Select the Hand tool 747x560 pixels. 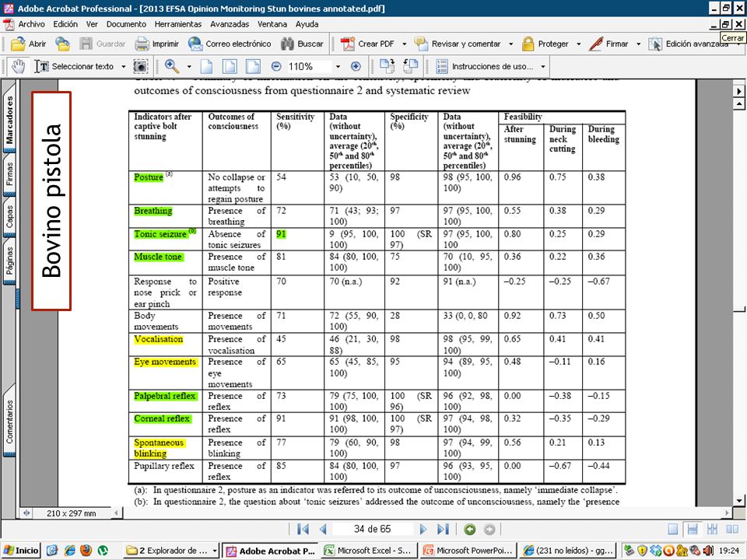(18, 67)
